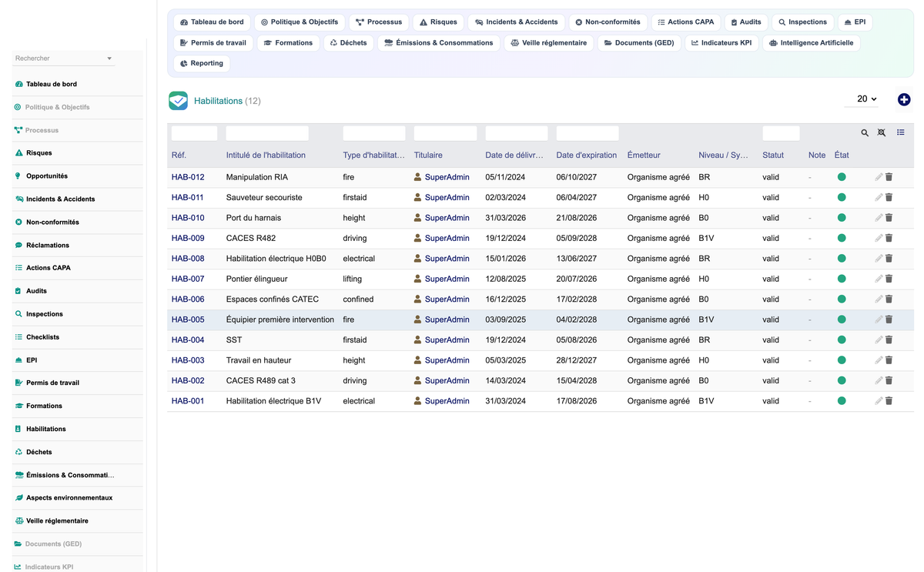Open the HAB-004 reference link
This screenshot has width=924, height=572.
coord(188,340)
